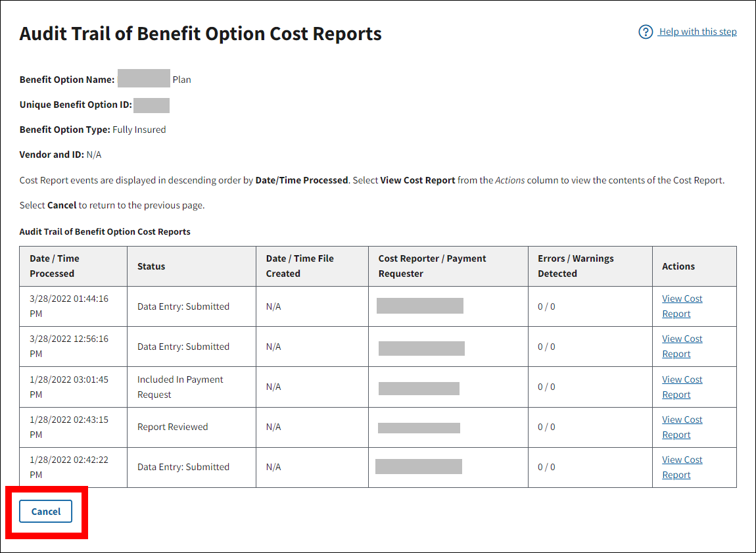Viewport: 756px width, 553px height.
Task: Select the 'Date / Time File Created' header
Action: (300, 266)
